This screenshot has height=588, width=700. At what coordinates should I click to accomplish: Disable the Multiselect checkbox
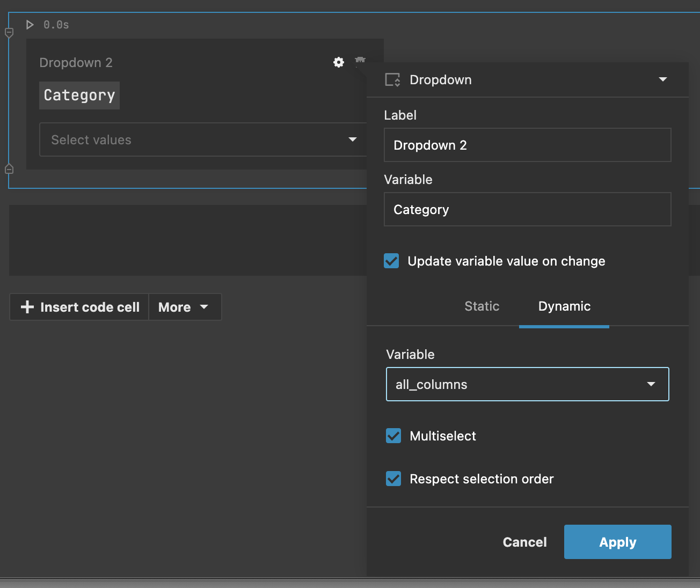coord(393,436)
